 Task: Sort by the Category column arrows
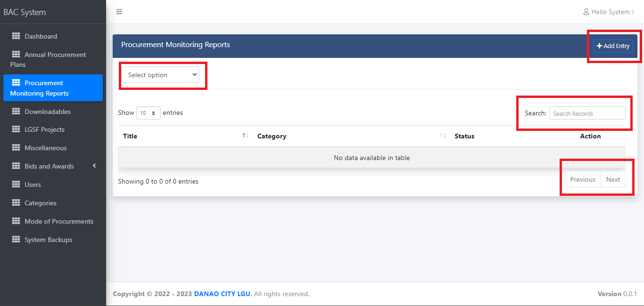pyautogui.click(x=443, y=136)
